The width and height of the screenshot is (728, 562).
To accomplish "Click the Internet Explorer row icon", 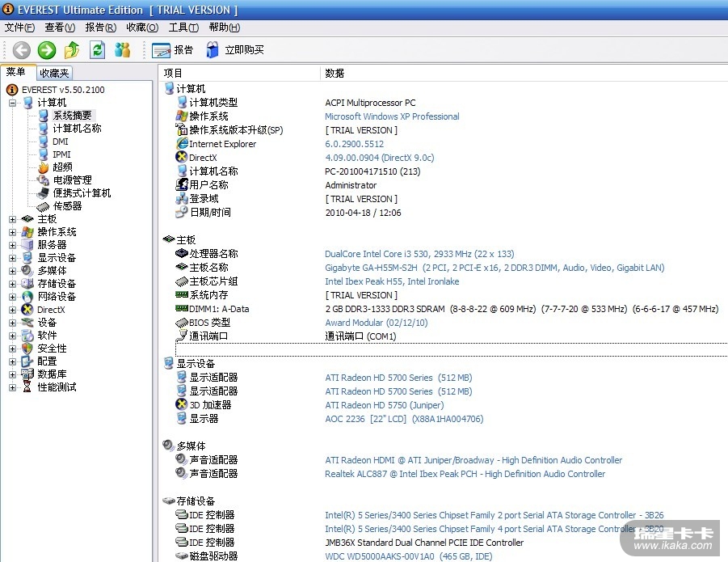I will coord(182,143).
